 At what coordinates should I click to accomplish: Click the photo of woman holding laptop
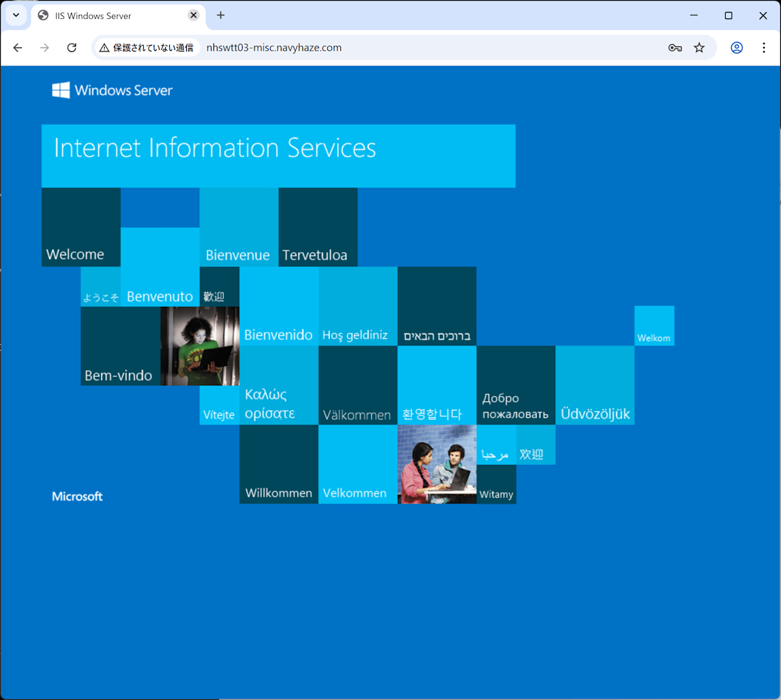coord(200,346)
